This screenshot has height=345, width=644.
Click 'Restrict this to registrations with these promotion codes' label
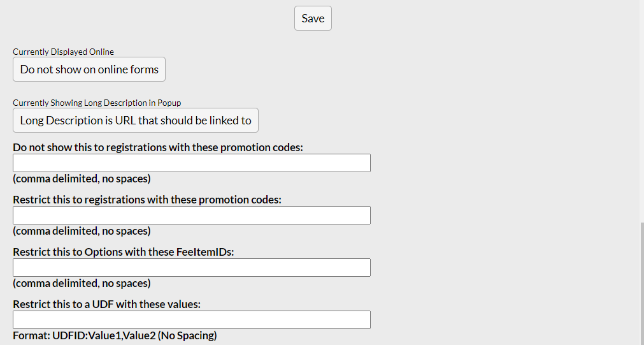pos(147,200)
